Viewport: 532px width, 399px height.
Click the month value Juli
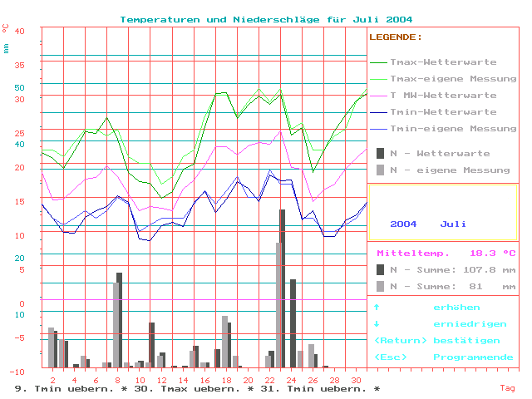[453, 224]
